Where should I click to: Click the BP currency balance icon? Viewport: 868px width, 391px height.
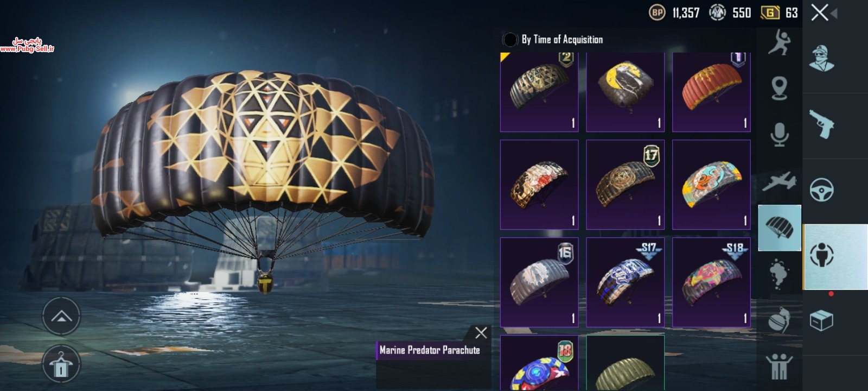coord(657,12)
